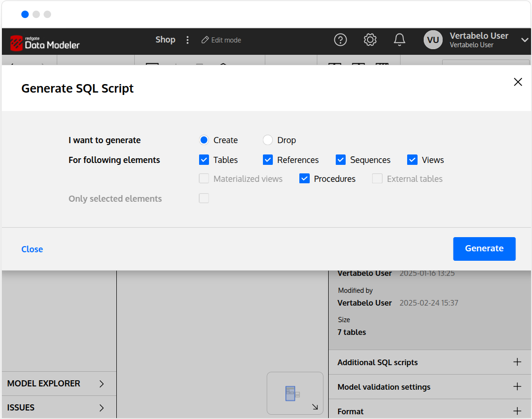532x419 pixels.
Task: Dismiss the dialog with the X icon
Action: pyautogui.click(x=518, y=82)
